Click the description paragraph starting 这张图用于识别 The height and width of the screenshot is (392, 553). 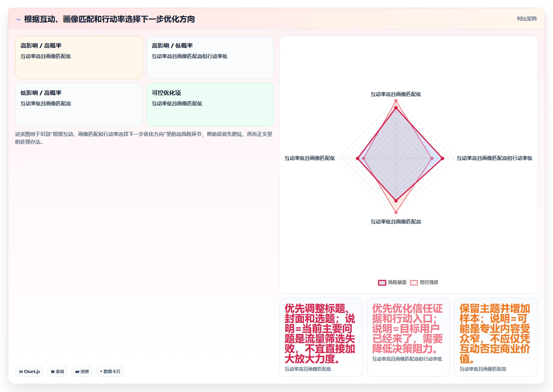pyautogui.click(x=144, y=138)
